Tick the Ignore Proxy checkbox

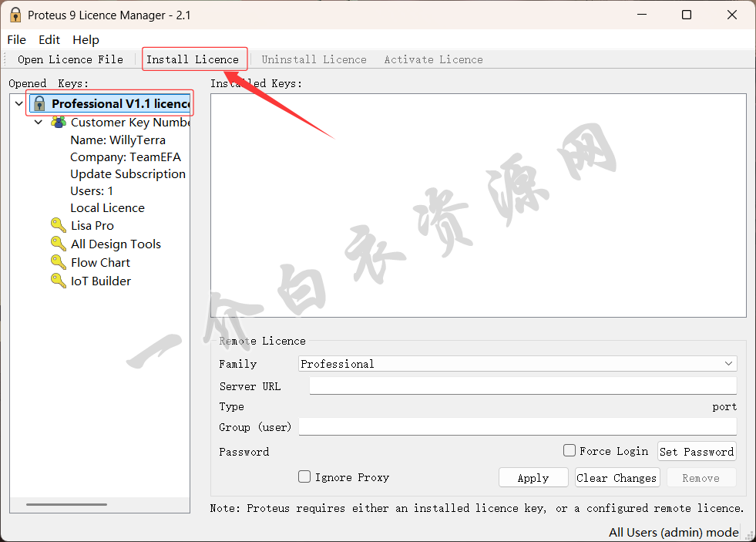point(304,477)
